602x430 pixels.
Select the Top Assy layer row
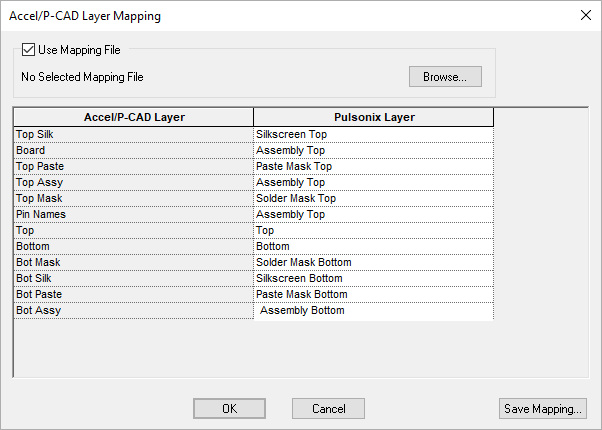[134, 182]
